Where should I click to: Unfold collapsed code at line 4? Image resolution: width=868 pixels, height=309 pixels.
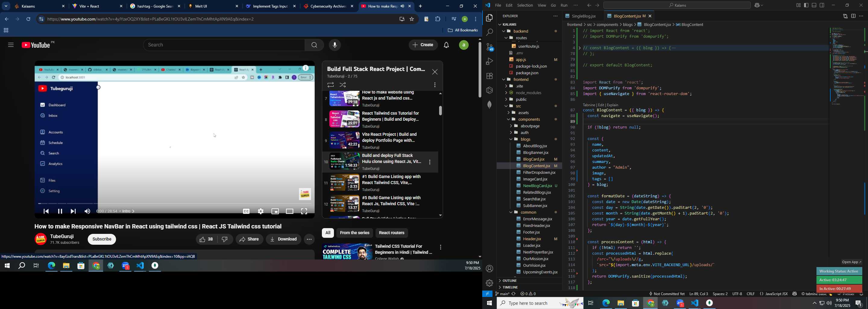[x=580, y=48]
